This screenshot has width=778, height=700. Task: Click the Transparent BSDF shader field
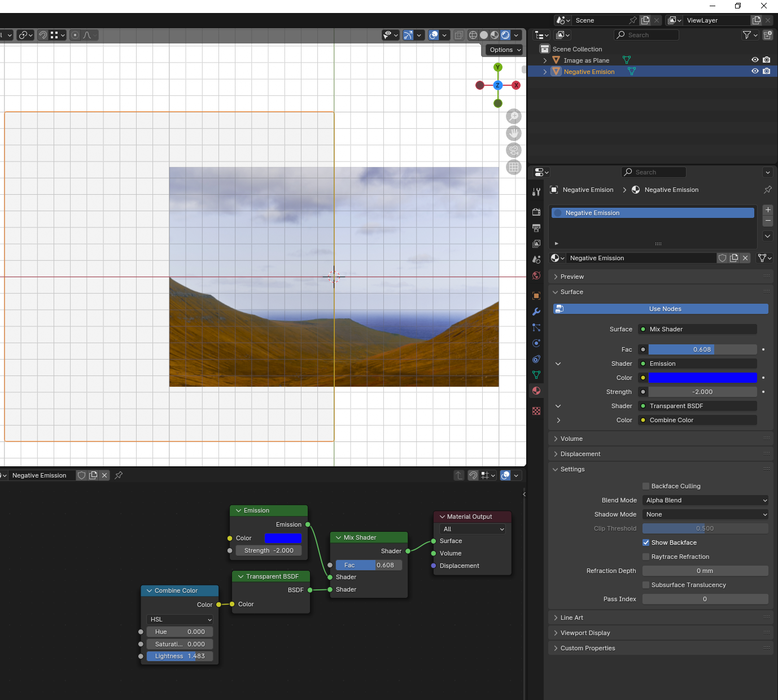697,406
